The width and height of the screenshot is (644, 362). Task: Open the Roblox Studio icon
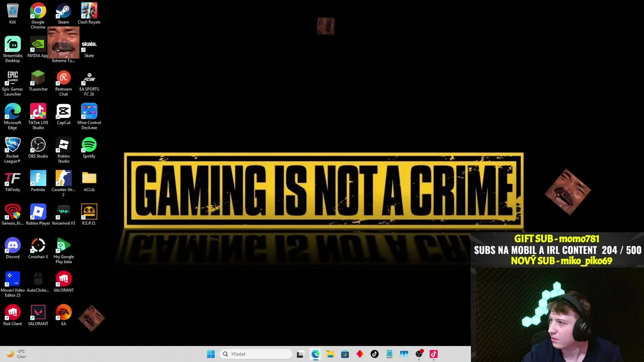[63, 150]
